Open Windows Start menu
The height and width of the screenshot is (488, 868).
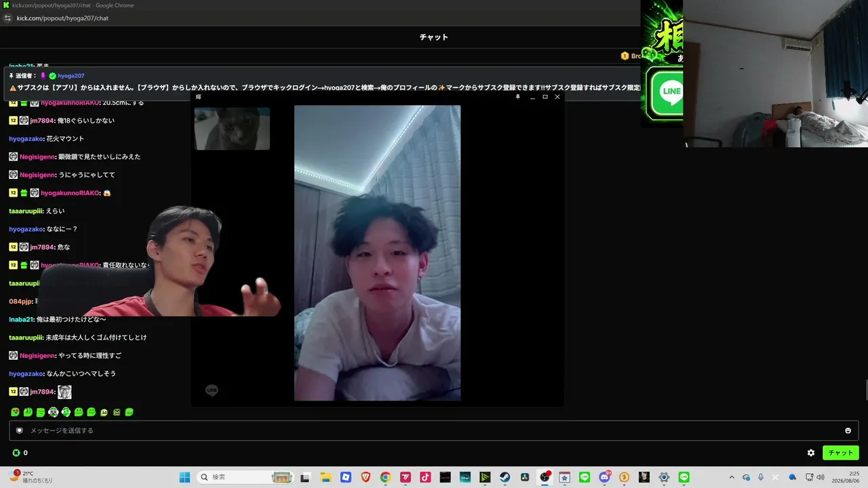click(x=184, y=477)
